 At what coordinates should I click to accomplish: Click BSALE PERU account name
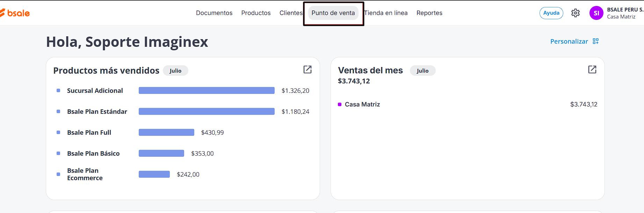click(x=625, y=10)
